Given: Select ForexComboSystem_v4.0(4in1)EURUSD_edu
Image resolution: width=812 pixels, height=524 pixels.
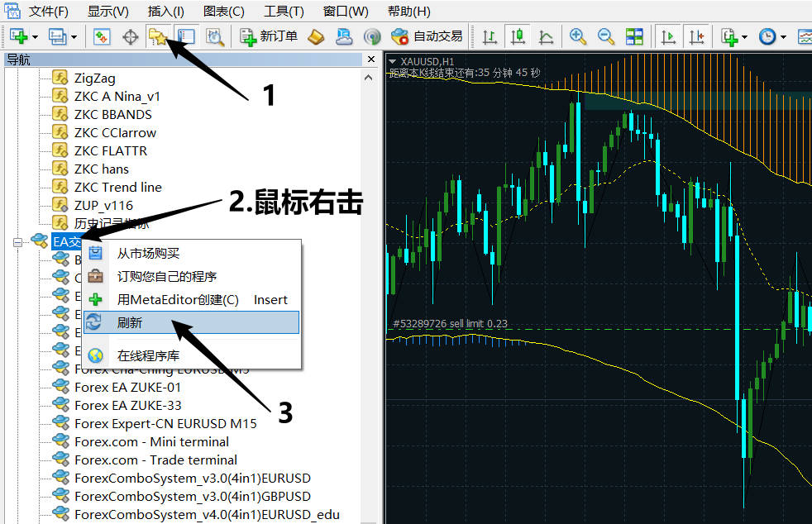Looking at the screenshot, I should 208,514.
